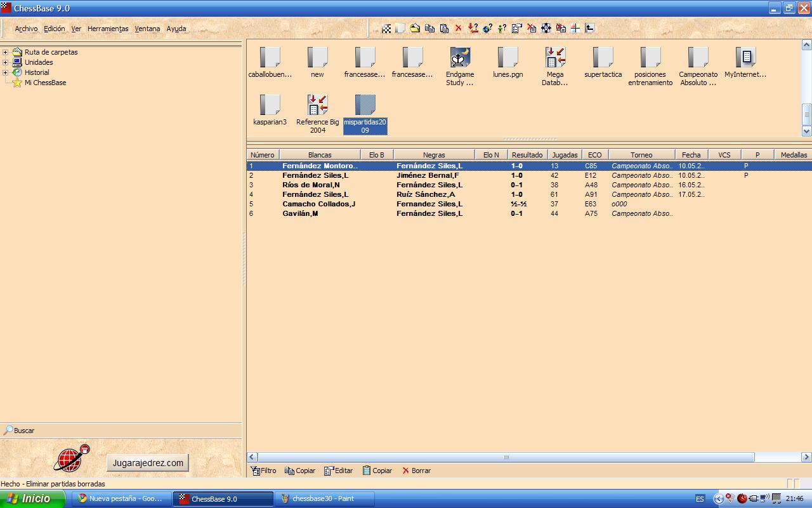
Task: Select game 4 against Ruíz Sánchez,A
Action: [529, 194]
